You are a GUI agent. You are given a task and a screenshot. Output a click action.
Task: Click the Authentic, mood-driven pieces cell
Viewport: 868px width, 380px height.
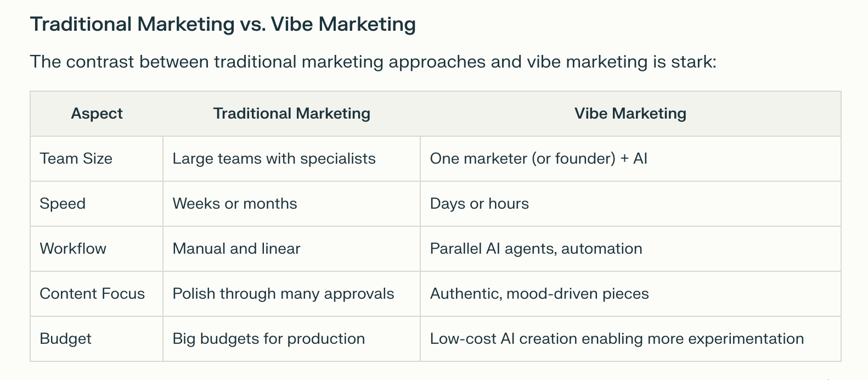pyautogui.click(x=630, y=294)
